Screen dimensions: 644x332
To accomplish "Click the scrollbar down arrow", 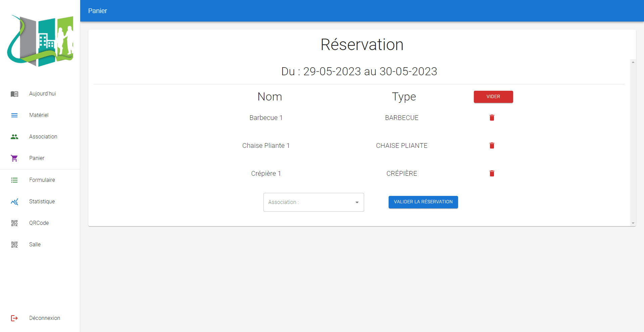I will click(x=633, y=223).
